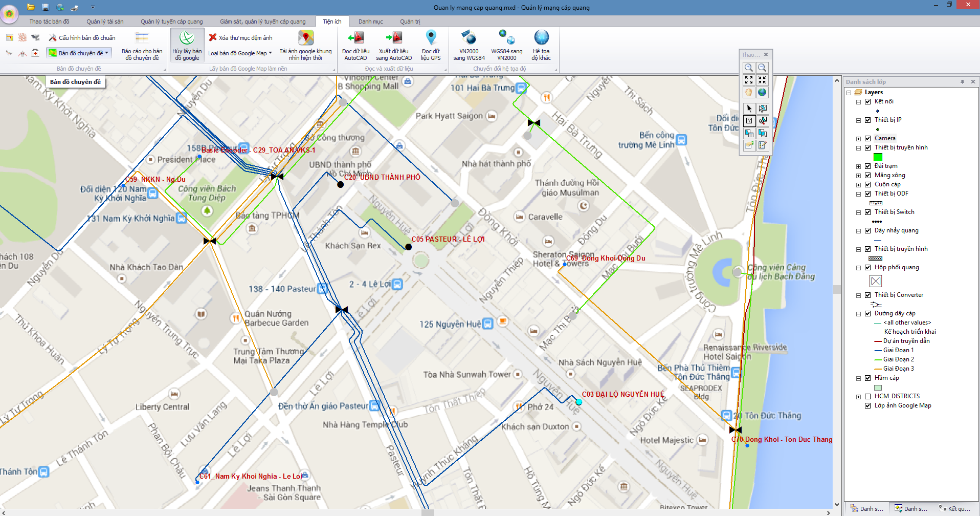Toggle the Thiết bị IP layer checkbox
This screenshot has width=980, height=516.
pyautogui.click(x=867, y=120)
